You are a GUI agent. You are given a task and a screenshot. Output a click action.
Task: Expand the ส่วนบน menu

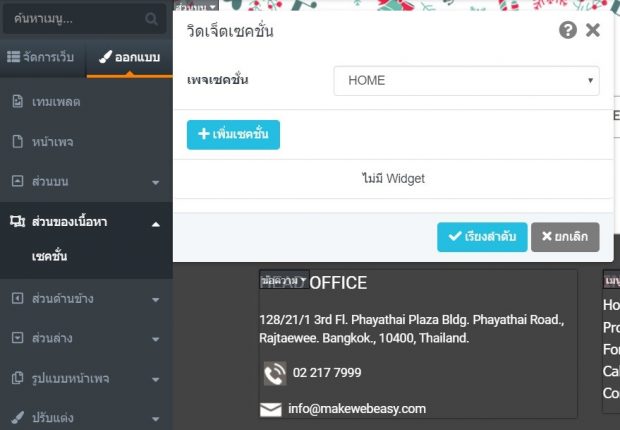[155, 182]
